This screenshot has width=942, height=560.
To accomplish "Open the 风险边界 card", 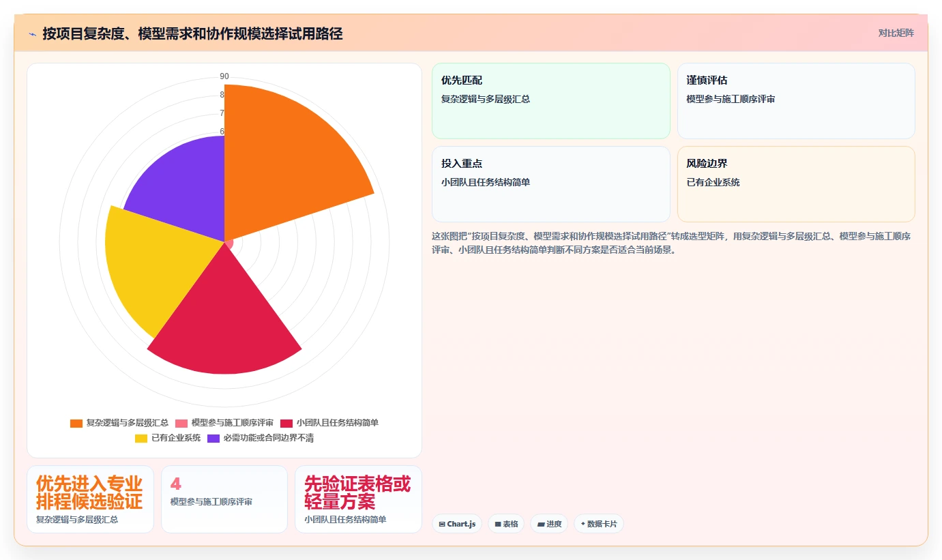I will point(796,184).
